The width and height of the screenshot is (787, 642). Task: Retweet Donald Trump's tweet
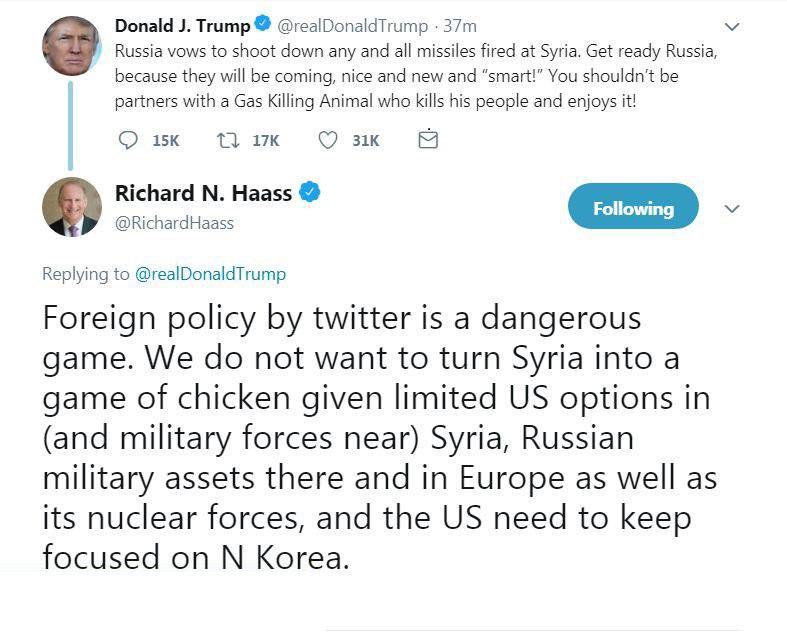point(227,141)
